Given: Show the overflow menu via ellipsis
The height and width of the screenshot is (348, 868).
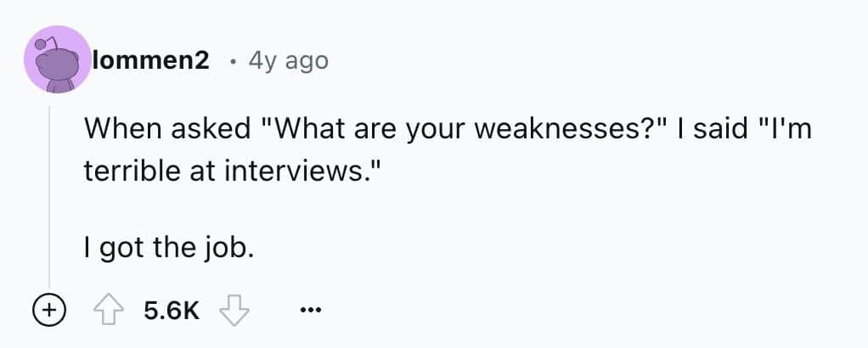Looking at the screenshot, I should [311, 312].
